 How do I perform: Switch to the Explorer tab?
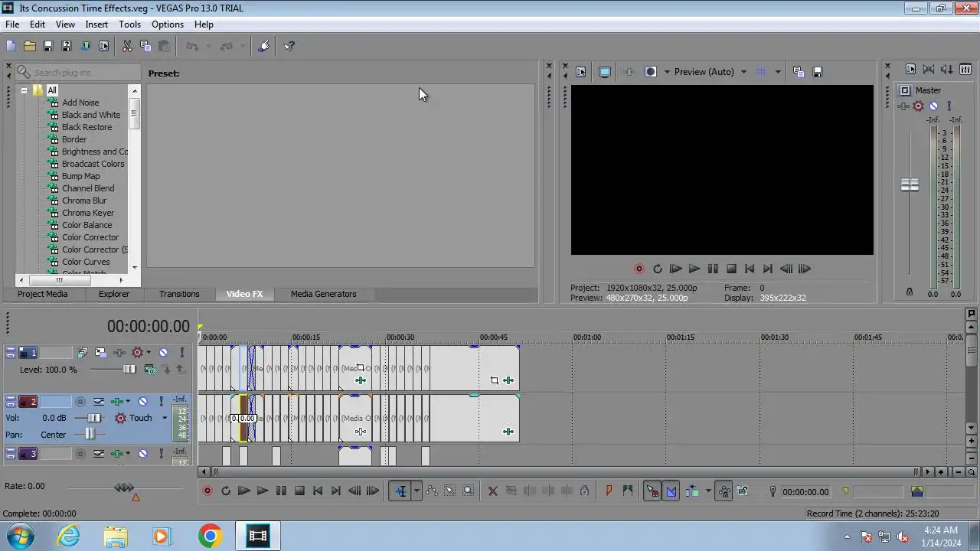coord(114,294)
